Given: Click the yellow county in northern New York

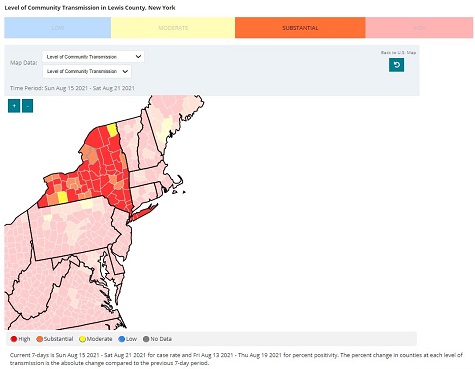Looking at the screenshot, I should tap(112, 130).
